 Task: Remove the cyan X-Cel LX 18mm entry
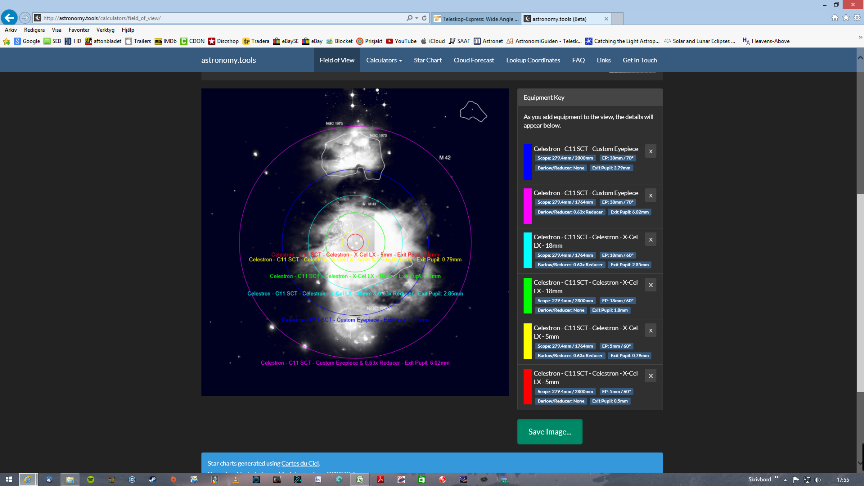(650, 240)
